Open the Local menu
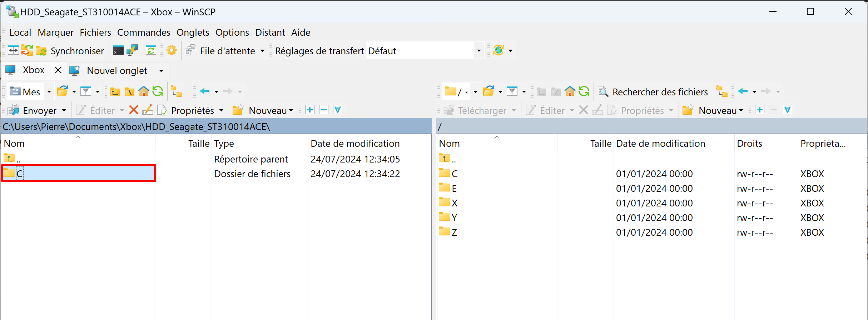The image size is (868, 320). [20, 32]
